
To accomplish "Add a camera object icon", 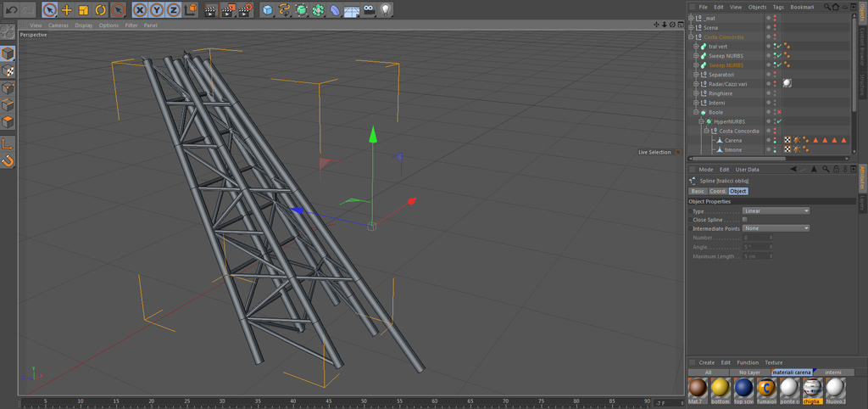I will coord(369,9).
